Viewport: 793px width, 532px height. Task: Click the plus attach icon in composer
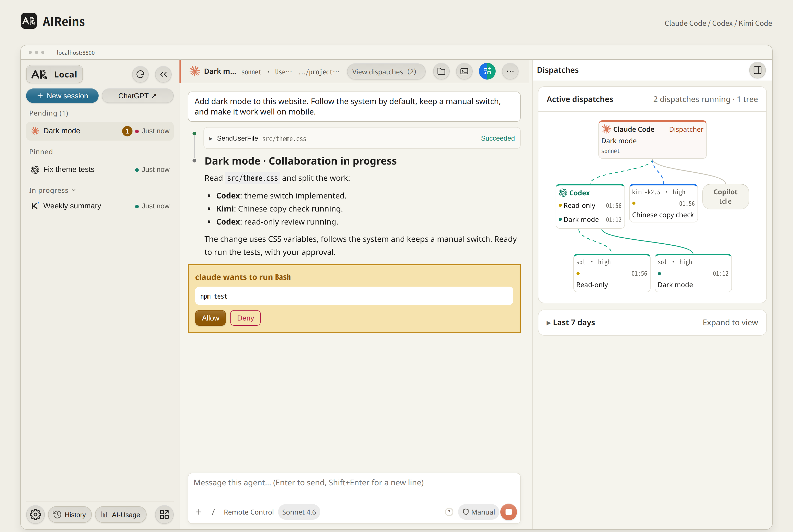click(x=199, y=512)
